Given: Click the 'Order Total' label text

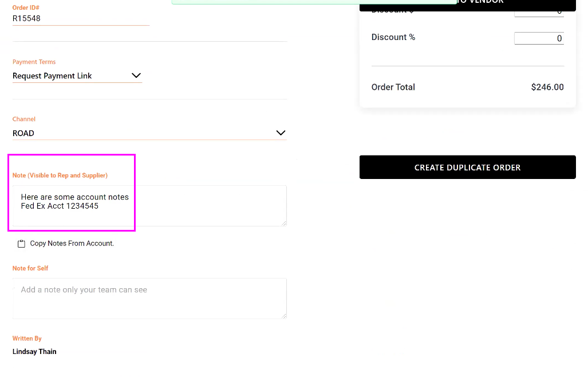Looking at the screenshot, I should coord(393,87).
